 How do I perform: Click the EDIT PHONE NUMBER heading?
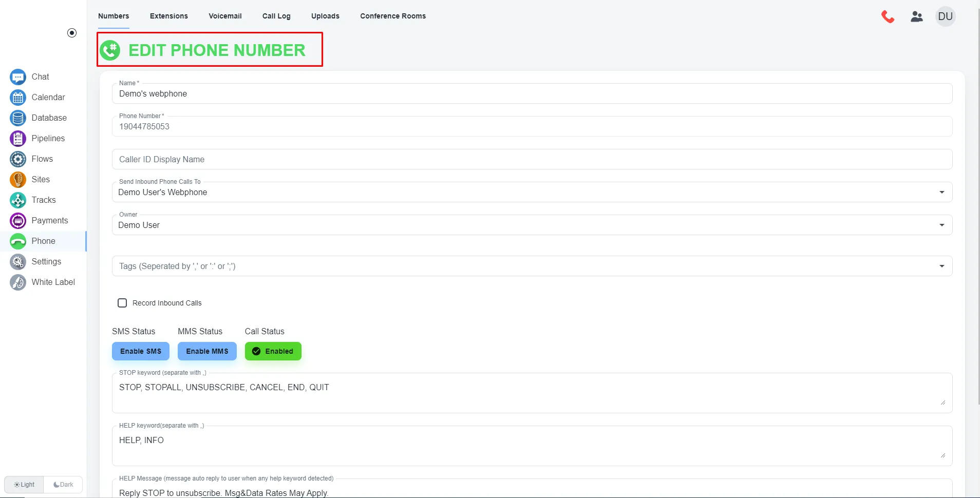(x=217, y=50)
